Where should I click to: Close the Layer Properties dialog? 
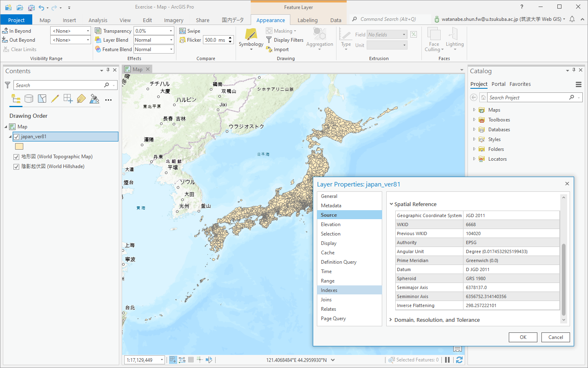click(x=567, y=184)
